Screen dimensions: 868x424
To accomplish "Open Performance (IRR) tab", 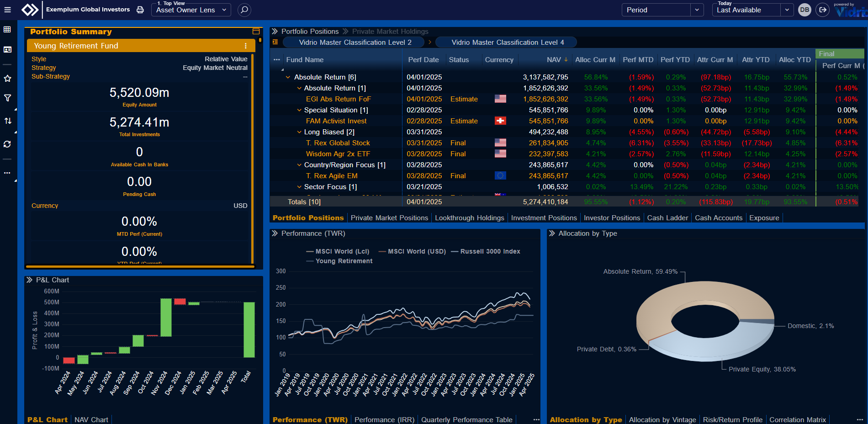I will [x=384, y=419].
